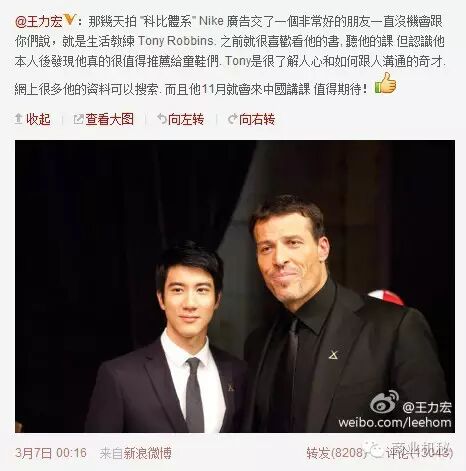Image resolution: width=466 pixels, height=471 pixels.
Task: Click the WeChat bubble watermark icon
Action: 376,450
